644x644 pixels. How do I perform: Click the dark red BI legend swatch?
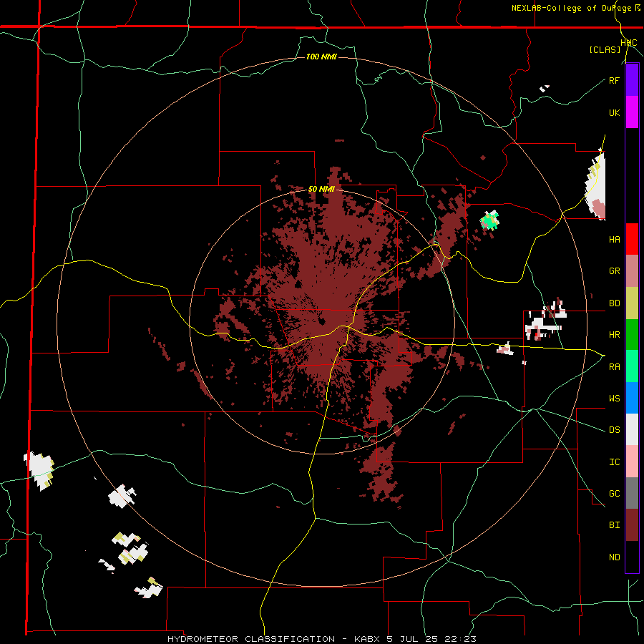tap(632, 525)
